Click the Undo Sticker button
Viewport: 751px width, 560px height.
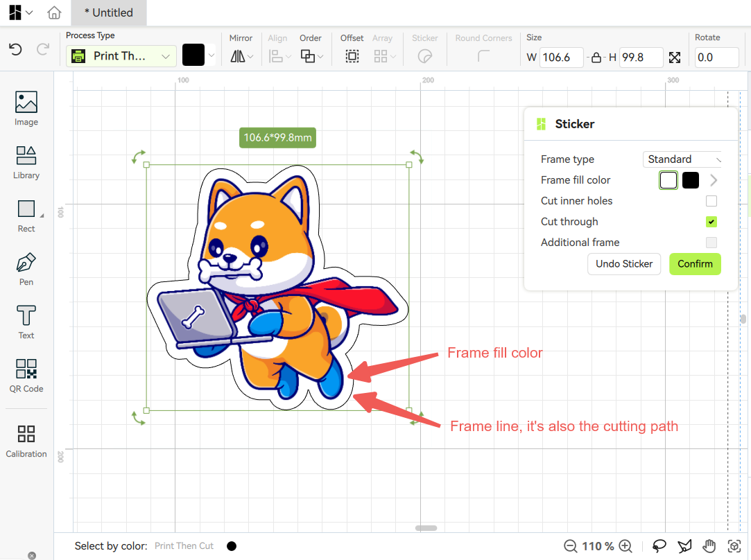tap(624, 264)
